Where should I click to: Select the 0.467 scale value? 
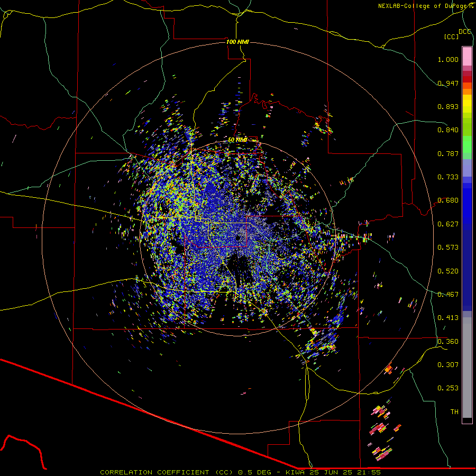(x=448, y=295)
